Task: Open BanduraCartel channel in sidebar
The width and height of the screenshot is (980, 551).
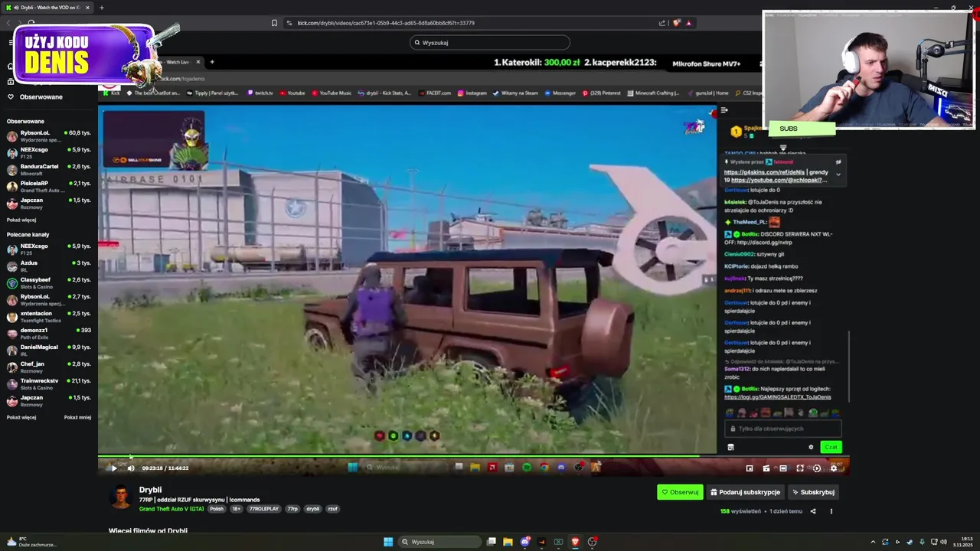Action: tap(49, 170)
